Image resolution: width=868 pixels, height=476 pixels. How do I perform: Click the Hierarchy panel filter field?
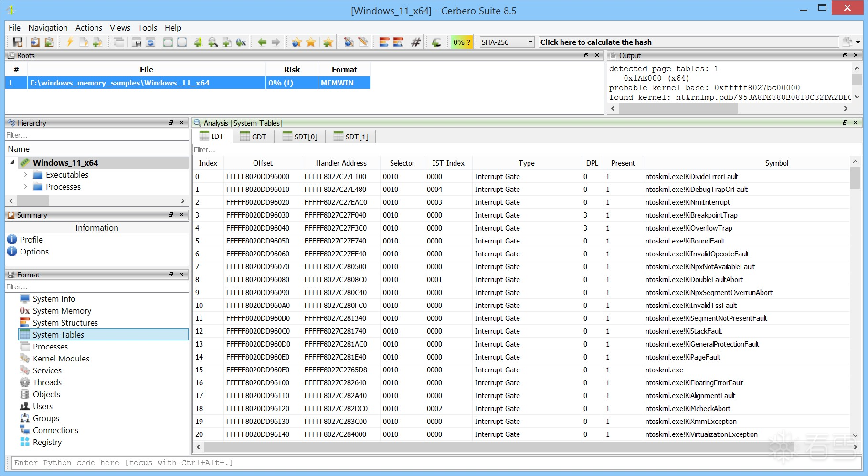pos(97,135)
